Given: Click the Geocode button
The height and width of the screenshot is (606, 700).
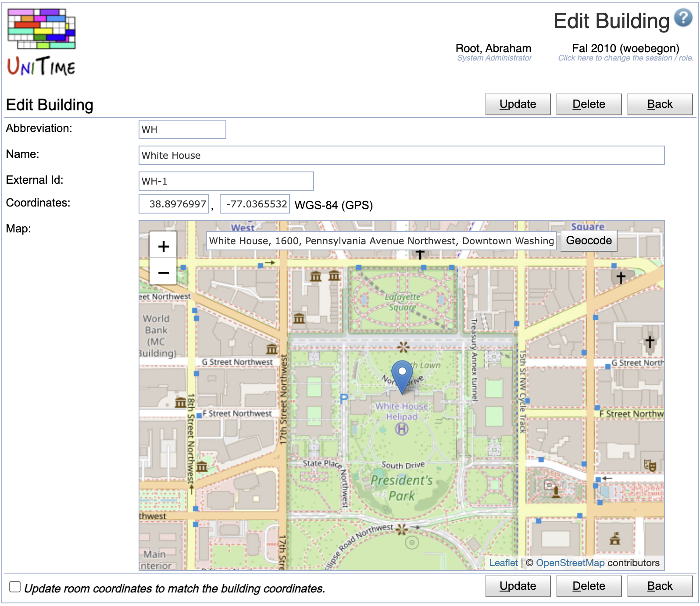Looking at the screenshot, I should (589, 241).
